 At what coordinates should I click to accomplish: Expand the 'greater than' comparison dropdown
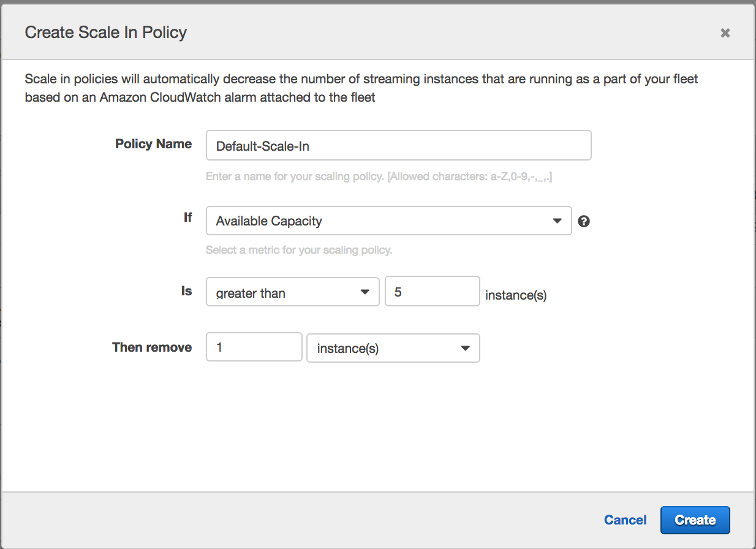click(292, 292)
